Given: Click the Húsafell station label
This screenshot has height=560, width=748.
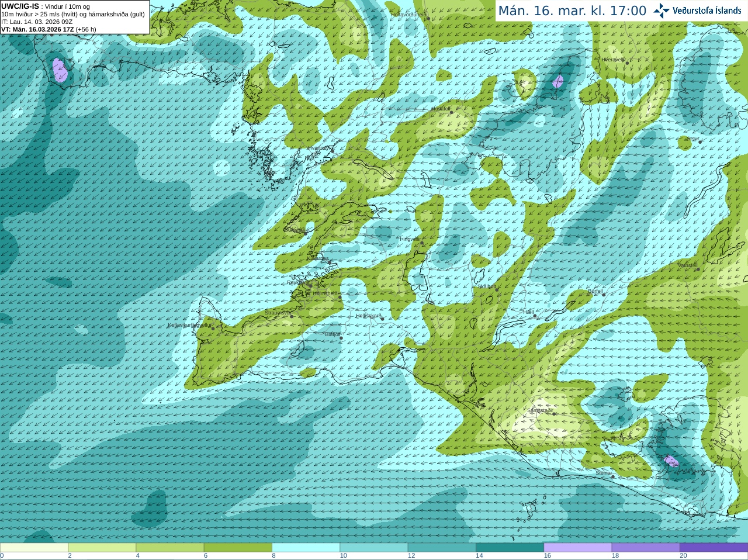Looking at the screenshot, I should click(440, 109).
